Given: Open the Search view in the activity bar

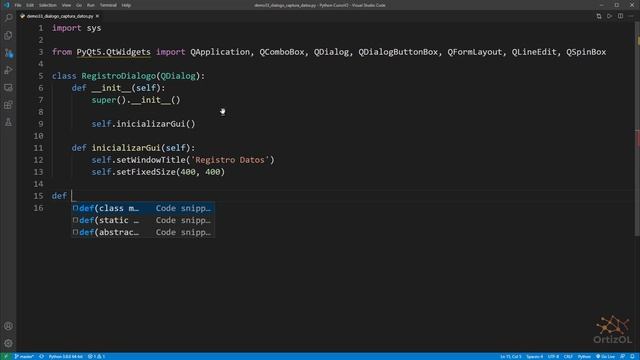Looking at the screenshot, I should (x=8, y=18).
